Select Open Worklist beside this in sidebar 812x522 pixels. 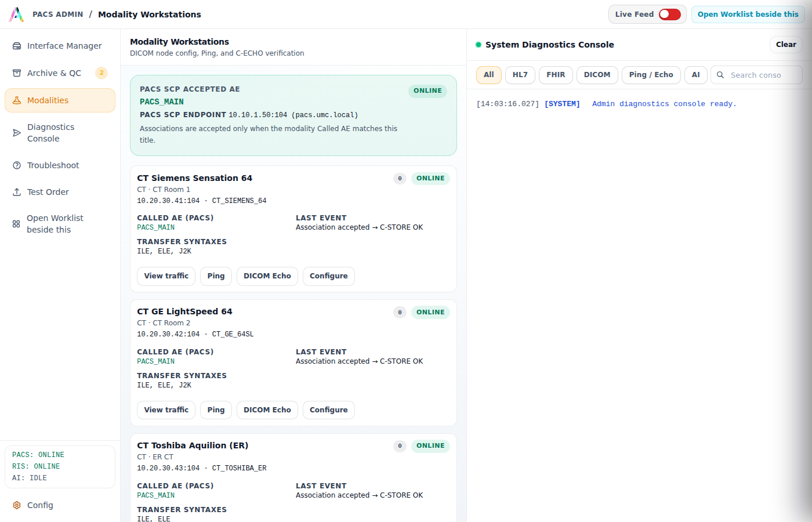click(60, 224)
